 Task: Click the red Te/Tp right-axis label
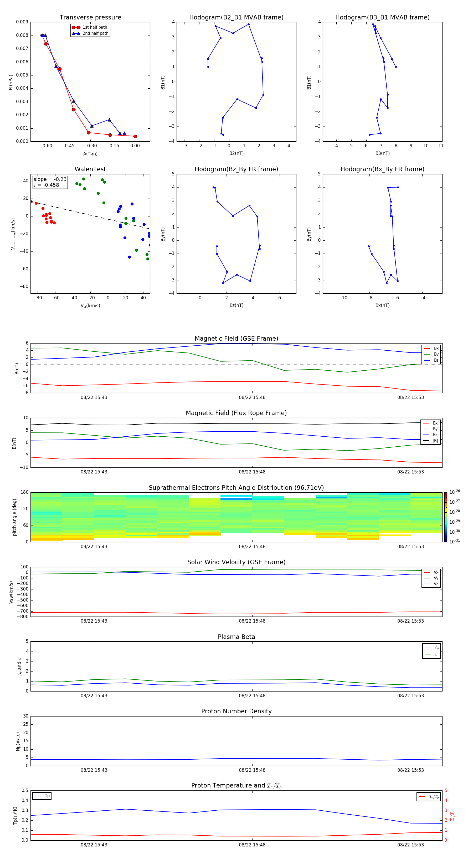[453, 815]
